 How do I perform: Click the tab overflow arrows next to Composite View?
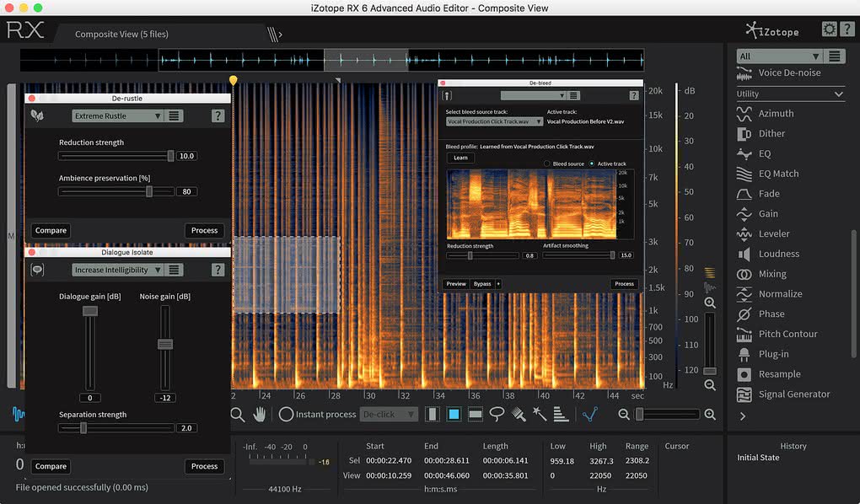(x=274, y=34)
